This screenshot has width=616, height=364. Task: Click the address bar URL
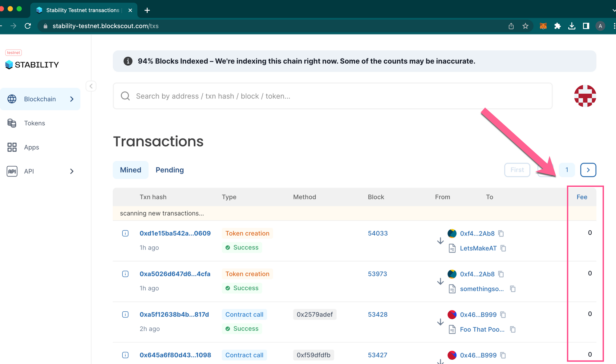click(x=105, y=26)
